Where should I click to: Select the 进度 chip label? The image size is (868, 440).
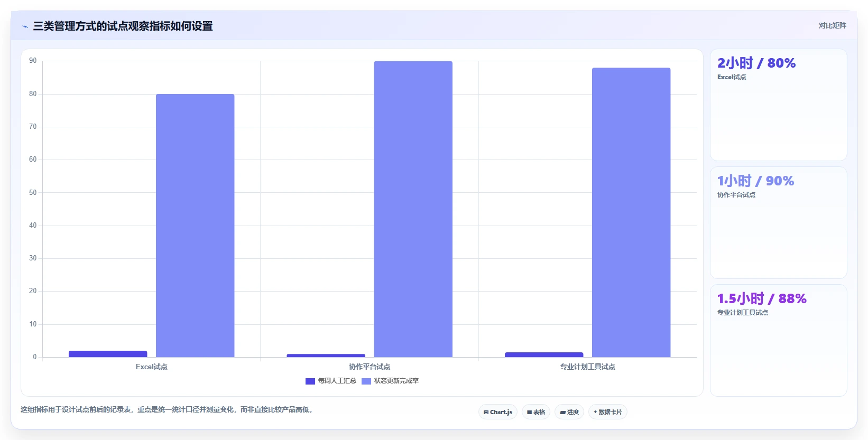573,412
